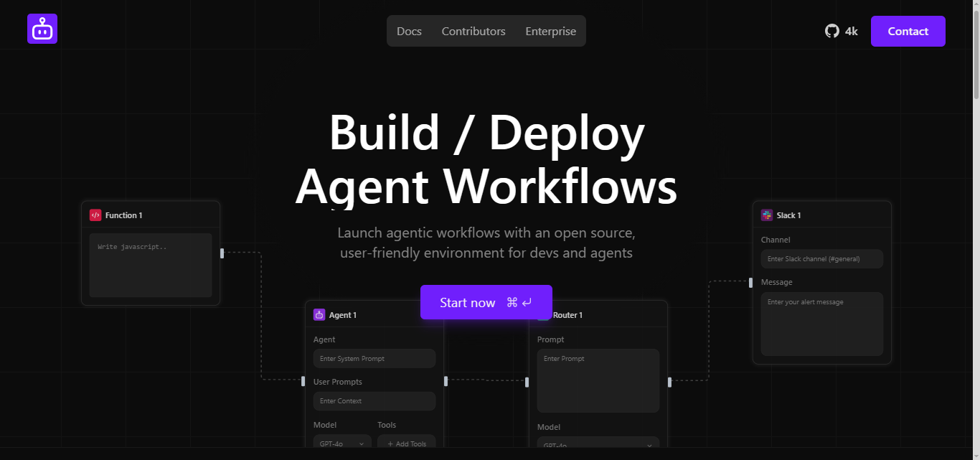
Task: Click the Slack 1 logo icon
Action: [767, 215]
